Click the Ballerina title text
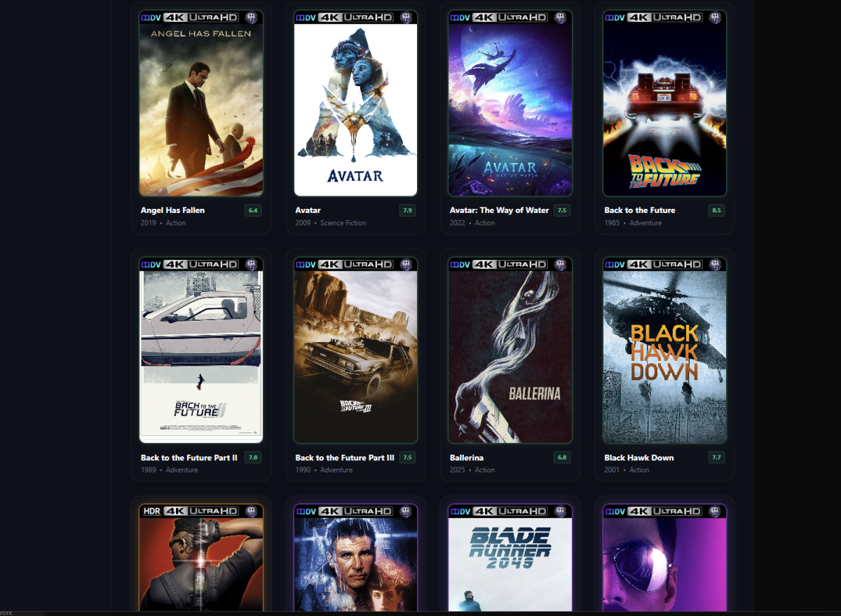Image resolution: width=841 pixels, height=616 pixels. point(467,458)
